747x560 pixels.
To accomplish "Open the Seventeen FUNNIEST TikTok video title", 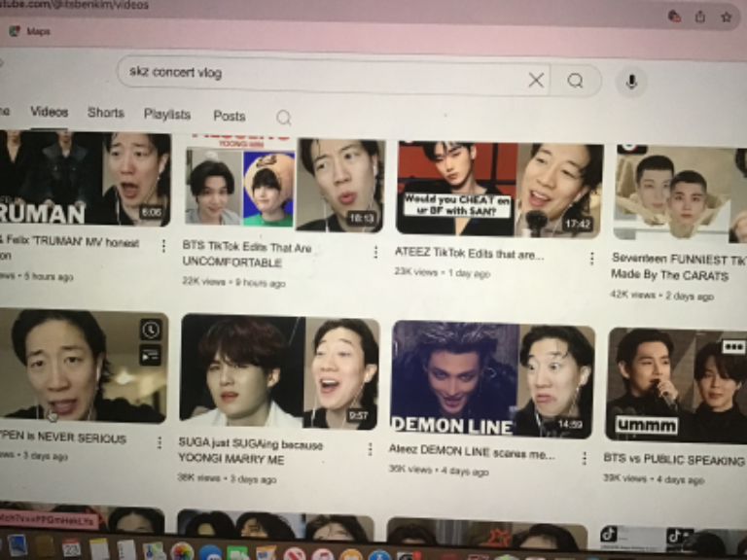I will [x=679, y=267].
